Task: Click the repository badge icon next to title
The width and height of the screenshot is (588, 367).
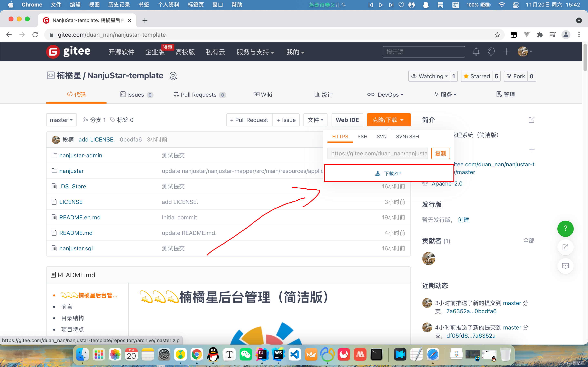Action: coord(173,76)
